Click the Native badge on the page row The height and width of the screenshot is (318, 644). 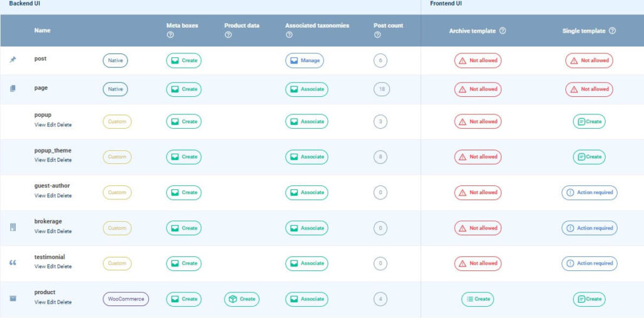[115, 89]
